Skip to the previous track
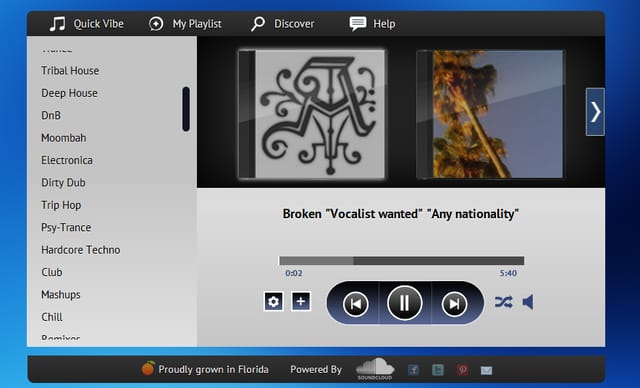 [x=356, y=304]
